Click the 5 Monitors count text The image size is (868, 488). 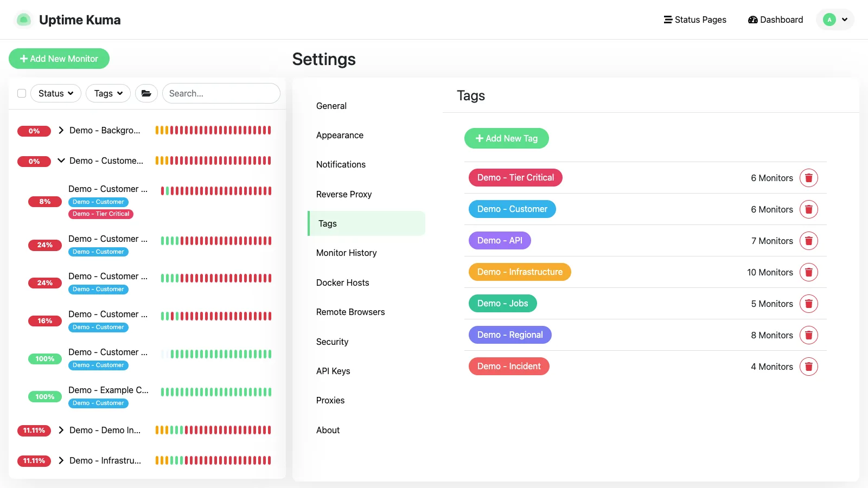[772, 304]
